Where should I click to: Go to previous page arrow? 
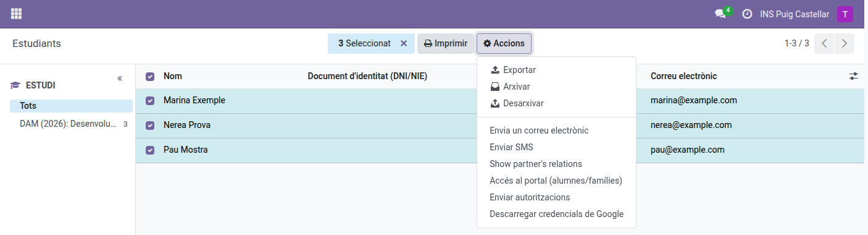824,43
